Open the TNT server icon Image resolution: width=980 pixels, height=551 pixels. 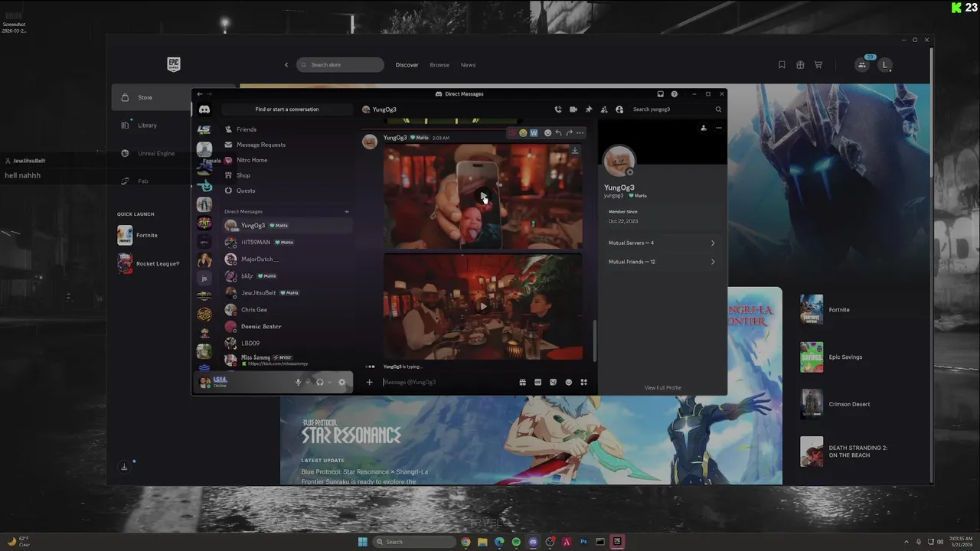(x=204, y=223)
